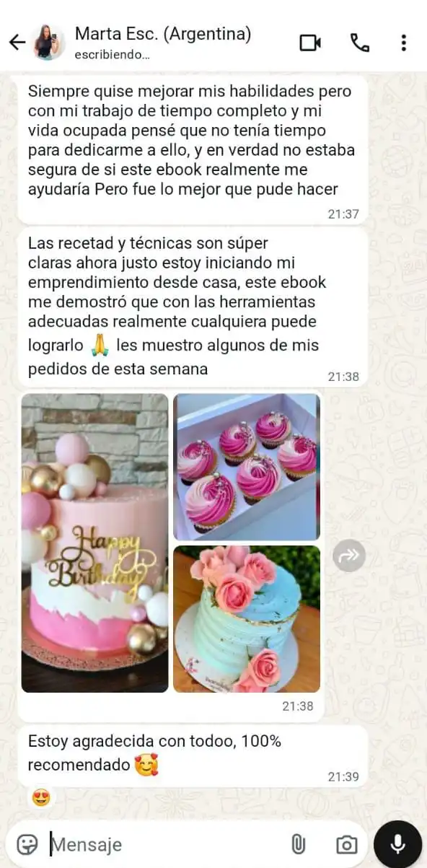Image resolution: width=427 pixels, height=868 pixels.
Task: Tap the microphone voice message button
Action: tap(397, 844)
